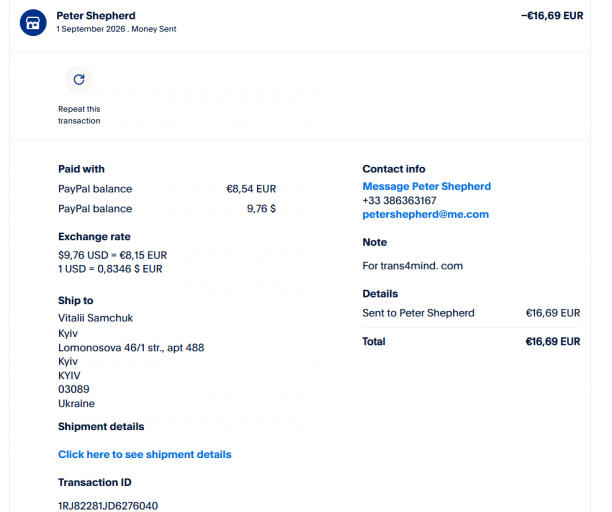Screen dimensions: 612x512
Task: Click the petershepherd@me.com email link
Action: [425, 214]
